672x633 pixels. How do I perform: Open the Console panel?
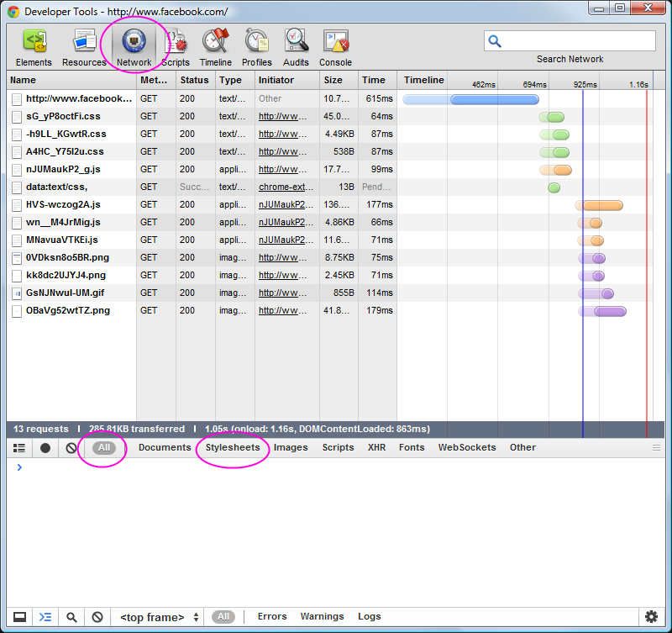click(x=335, y=48)
